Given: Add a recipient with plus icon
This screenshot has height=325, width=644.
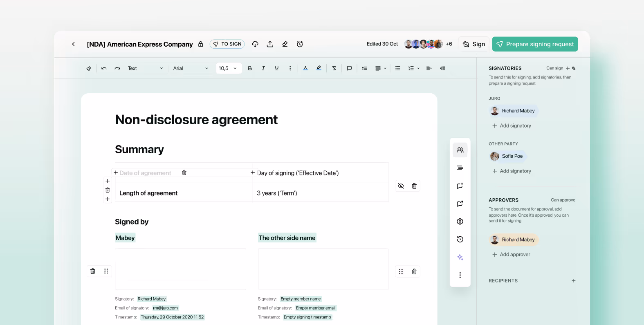Looking at the screenshot, I should pyautogui.click(x=574, y=281).
